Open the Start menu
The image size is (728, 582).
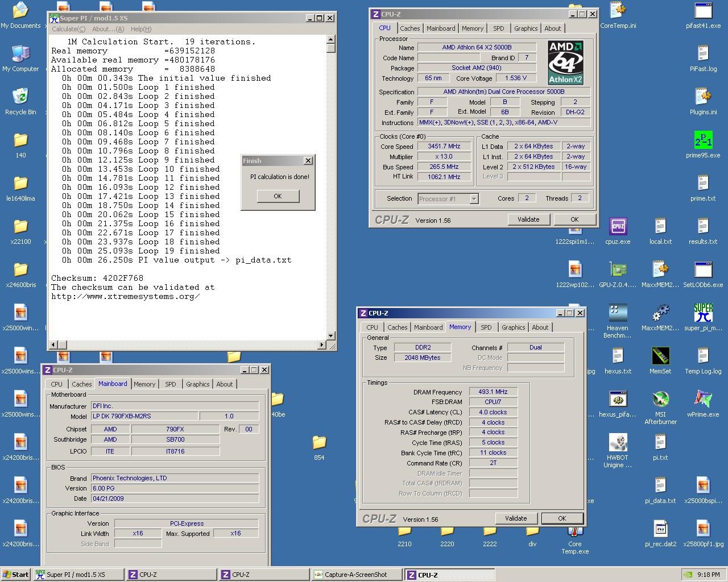click(16, 575)
